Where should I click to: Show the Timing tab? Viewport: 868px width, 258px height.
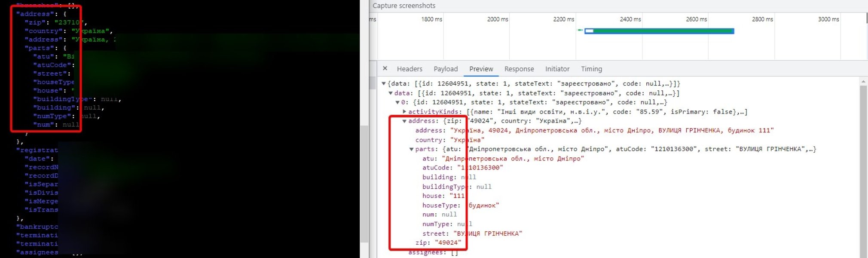(591, 69)
